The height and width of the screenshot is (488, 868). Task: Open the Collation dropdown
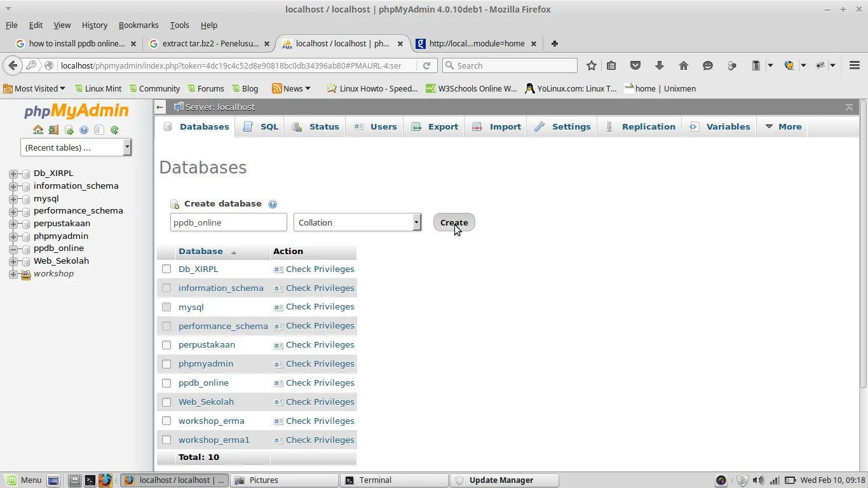pyautogui.click(x=357, y=222)
